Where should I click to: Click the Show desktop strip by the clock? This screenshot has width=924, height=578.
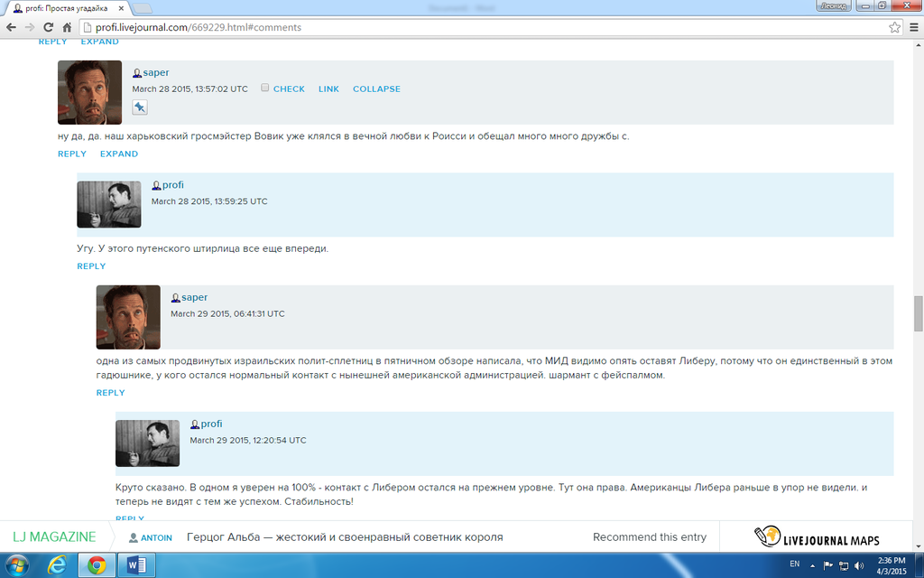(x=919, y=565)
